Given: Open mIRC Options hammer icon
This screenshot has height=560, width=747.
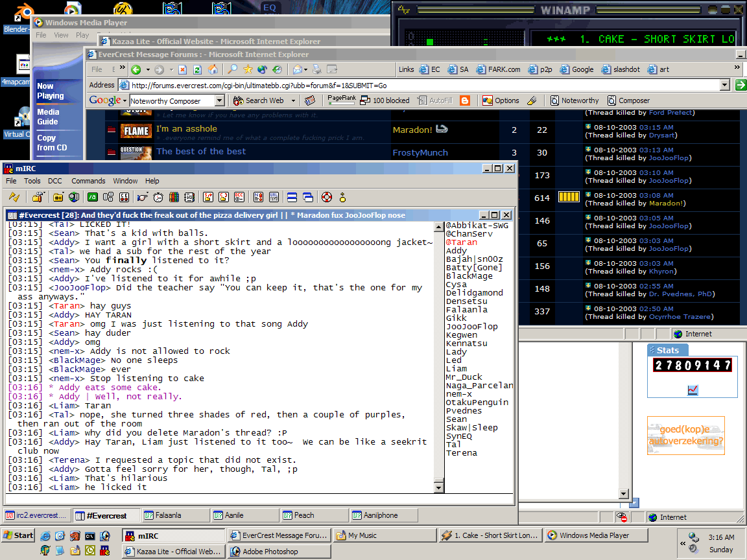Looking at the screenshot, I should click(x=38, y=196).
